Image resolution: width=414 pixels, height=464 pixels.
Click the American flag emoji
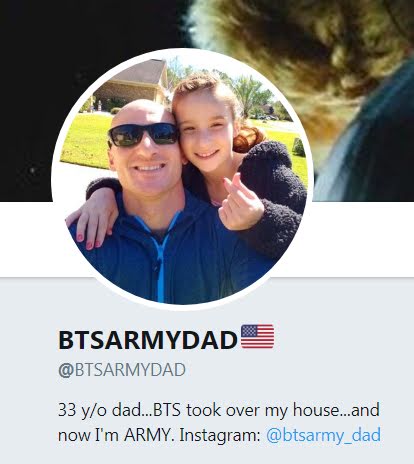(x=257, y=336)
